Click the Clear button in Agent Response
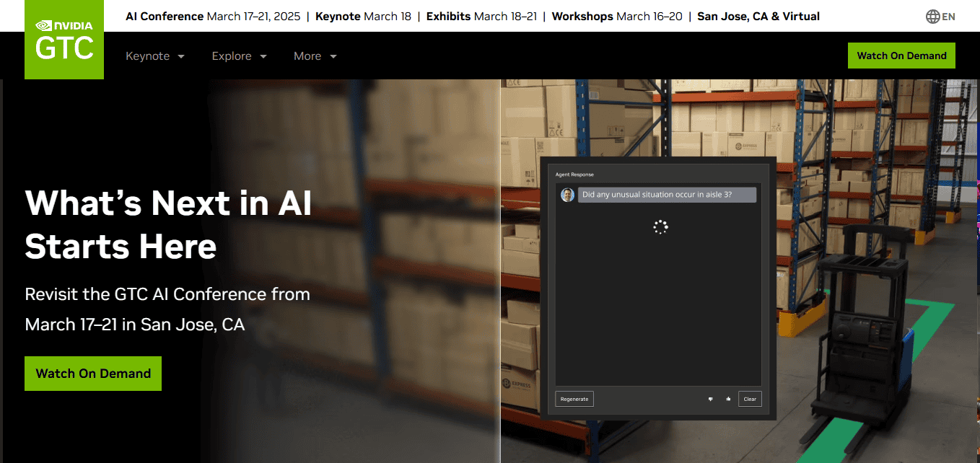 750,399
